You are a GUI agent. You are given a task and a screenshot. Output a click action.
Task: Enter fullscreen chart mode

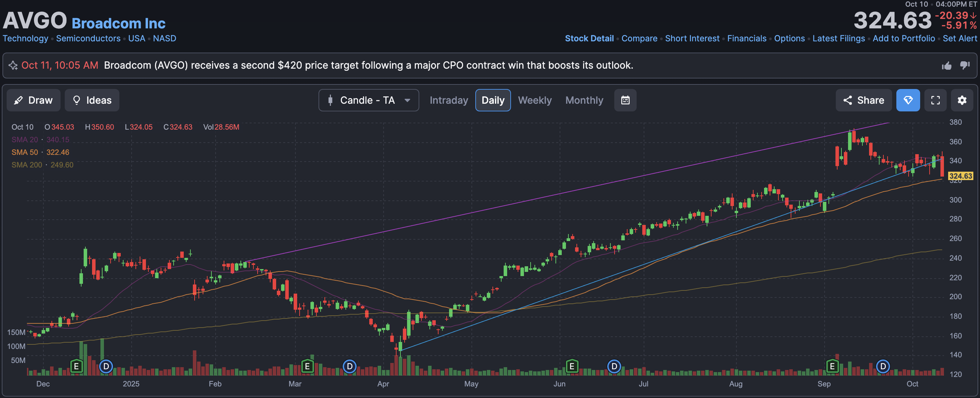click(936, 100)
